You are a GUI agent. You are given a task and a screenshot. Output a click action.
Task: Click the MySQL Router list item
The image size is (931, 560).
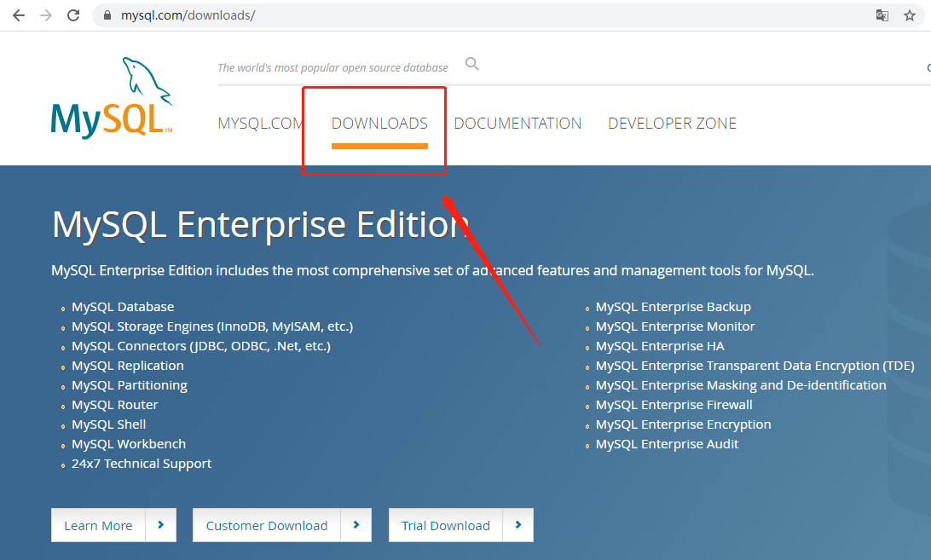[x=114, y=405]
